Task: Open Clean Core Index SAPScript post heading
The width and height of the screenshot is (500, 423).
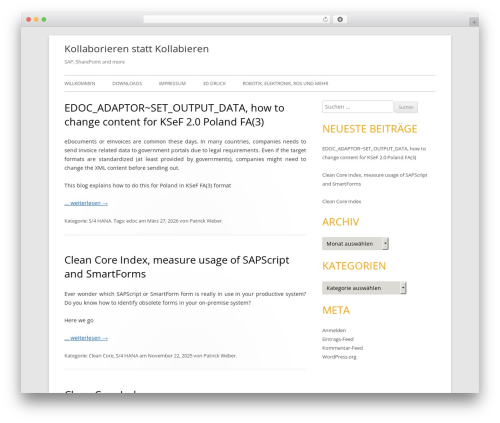Action: point(177,267)
